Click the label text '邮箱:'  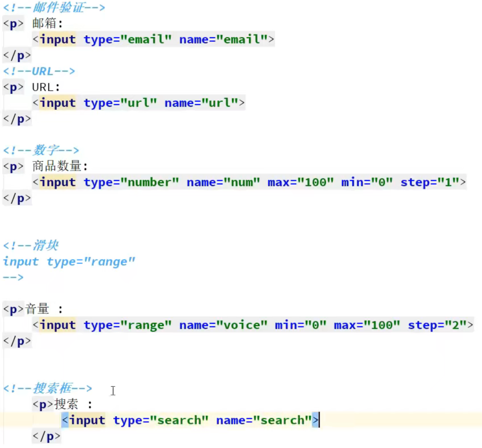point(47,23)
